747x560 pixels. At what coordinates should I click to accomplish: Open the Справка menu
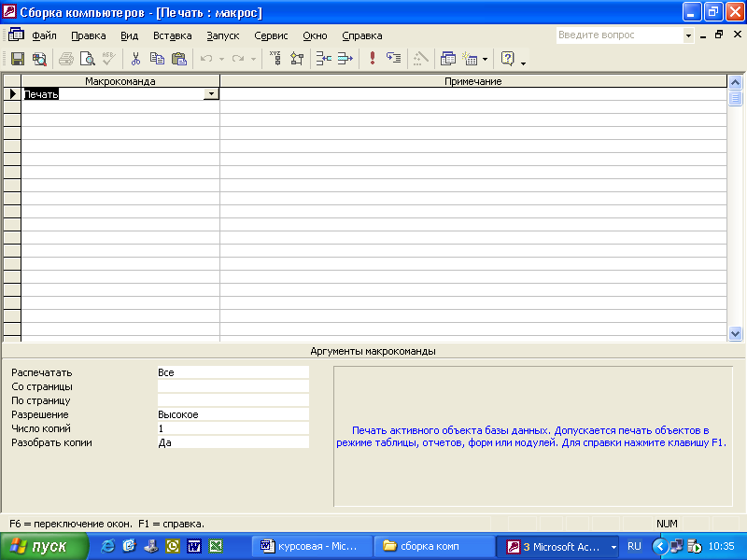pos(362,35)
